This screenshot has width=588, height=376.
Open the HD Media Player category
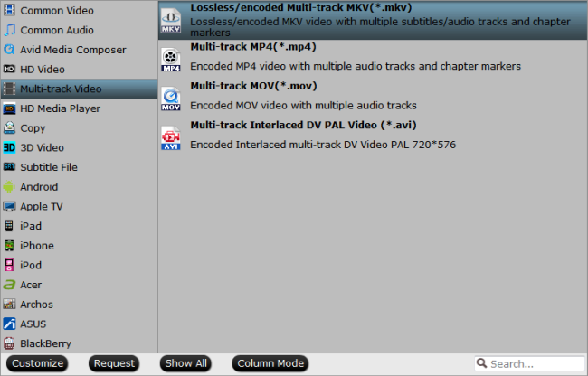pyautogui.click(x=79, y=108)
